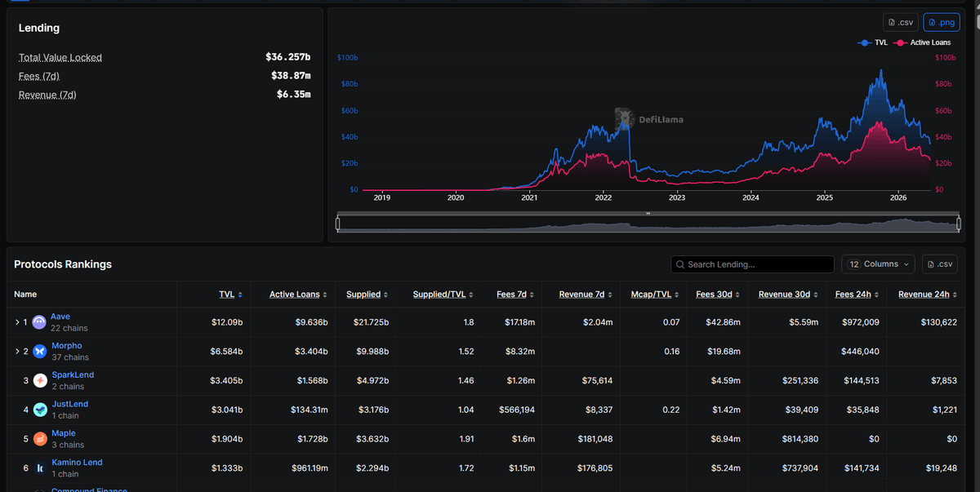Screen dimensions: 980x492
Task: Click the Lending panel heading
Action: click(x=39, y=28)
